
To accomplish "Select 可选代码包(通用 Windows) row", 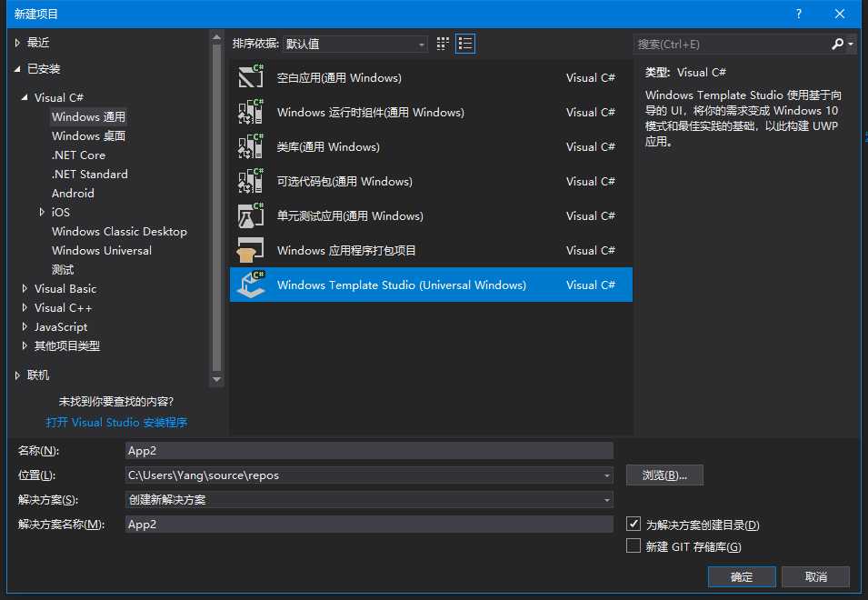I will [431, 181].
